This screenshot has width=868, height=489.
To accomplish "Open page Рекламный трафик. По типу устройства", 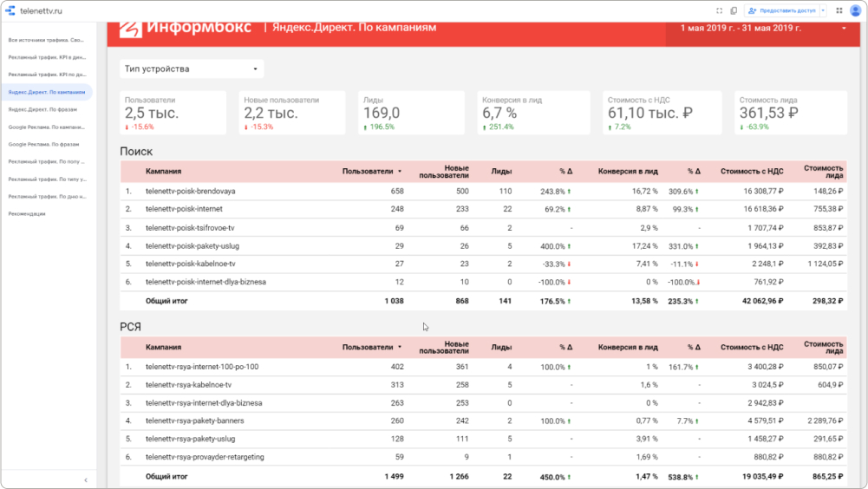I will (47, 179).
